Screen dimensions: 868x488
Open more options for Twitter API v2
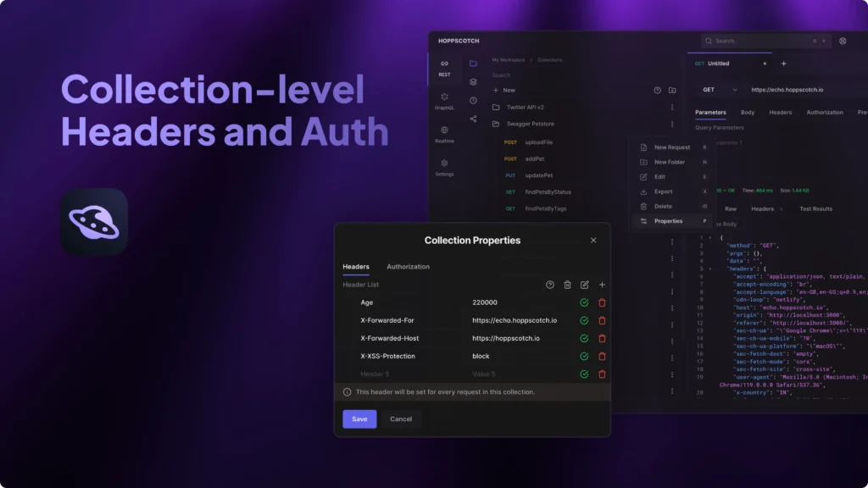[672, 108]
